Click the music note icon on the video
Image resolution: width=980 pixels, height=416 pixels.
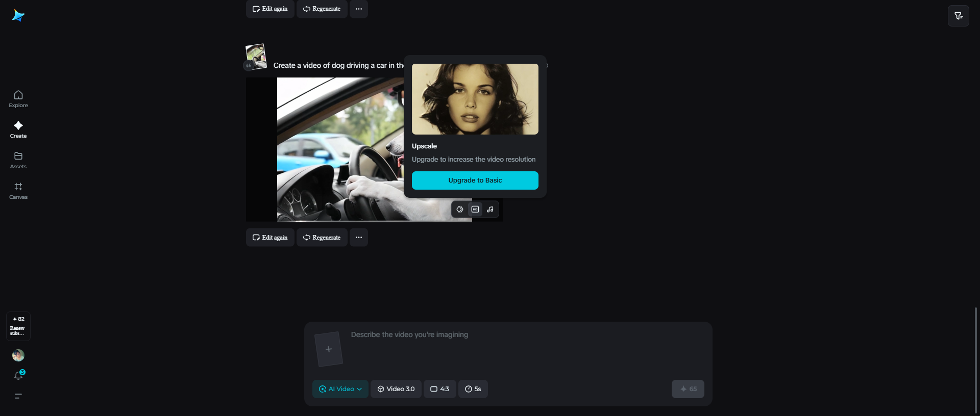490,210
